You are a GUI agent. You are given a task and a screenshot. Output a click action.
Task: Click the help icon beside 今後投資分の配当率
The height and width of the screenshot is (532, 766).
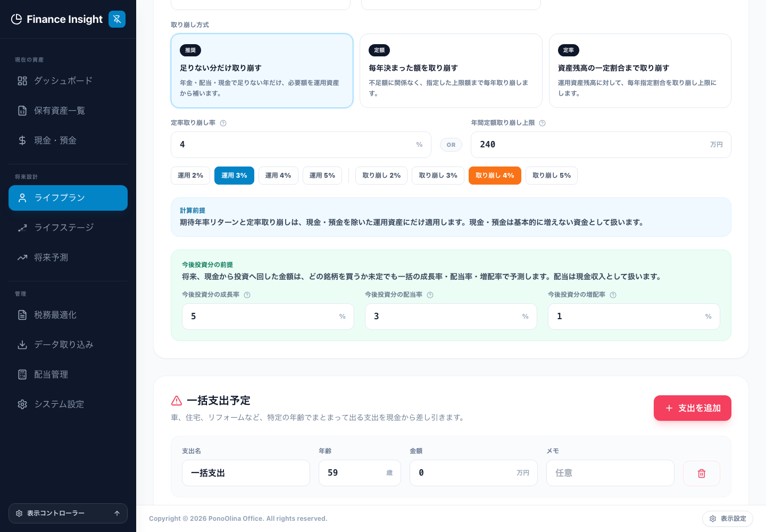pyautogui.click(x=430, y=295)
